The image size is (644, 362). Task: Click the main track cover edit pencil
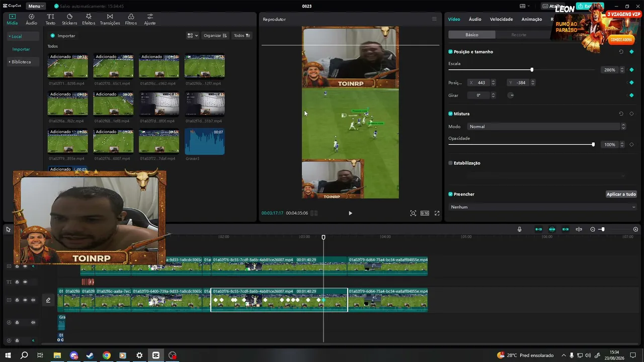(48, 300)
